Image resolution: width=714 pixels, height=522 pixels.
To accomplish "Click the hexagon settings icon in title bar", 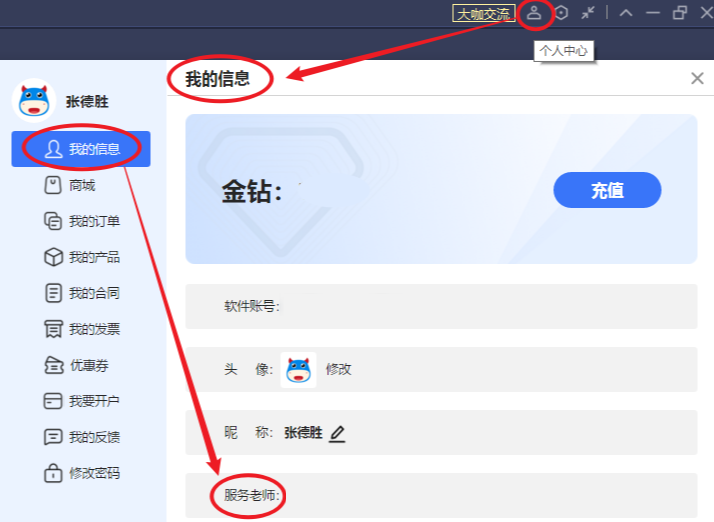I will coord(561,13).
